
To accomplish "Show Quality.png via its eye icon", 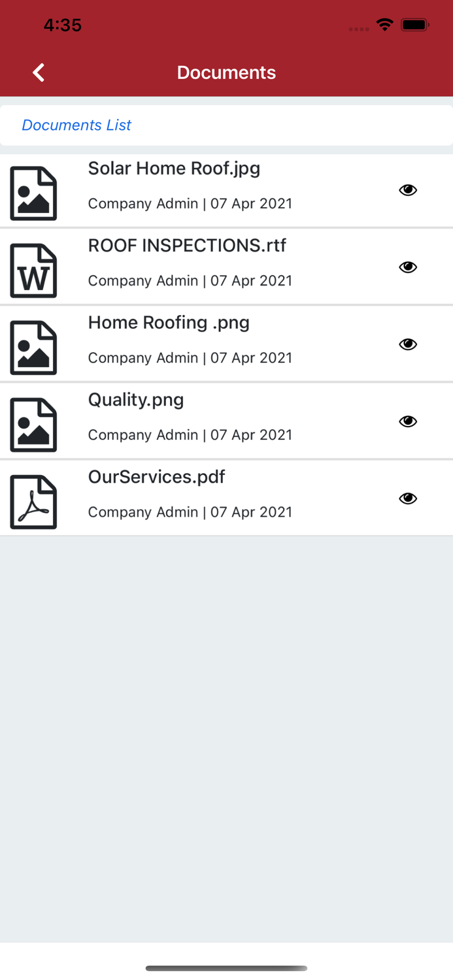I will [x=408, y=421].
